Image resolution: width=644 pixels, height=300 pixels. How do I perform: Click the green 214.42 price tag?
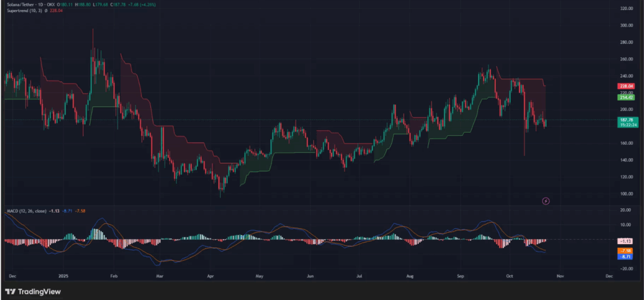pos(626,97)
